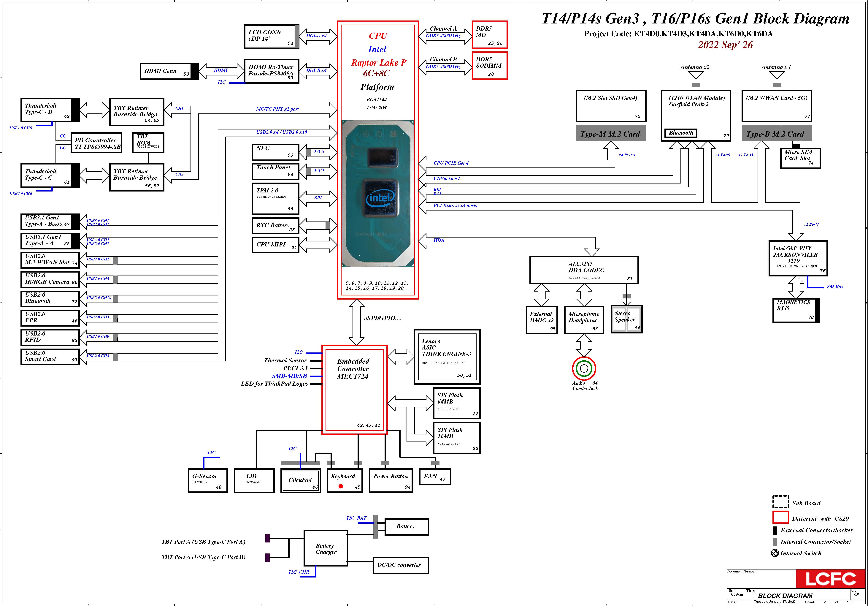The width and height of the screenshot is (868, 606).
Task: Select the Micro SIM Card Slot block
Action: tap(800, 158)
